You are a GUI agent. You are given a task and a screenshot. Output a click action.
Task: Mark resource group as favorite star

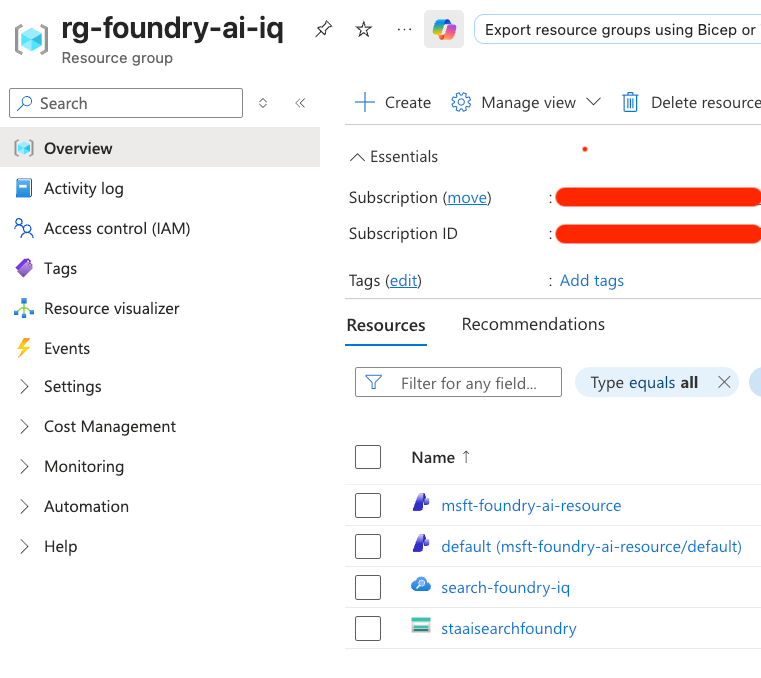point(364,30)
